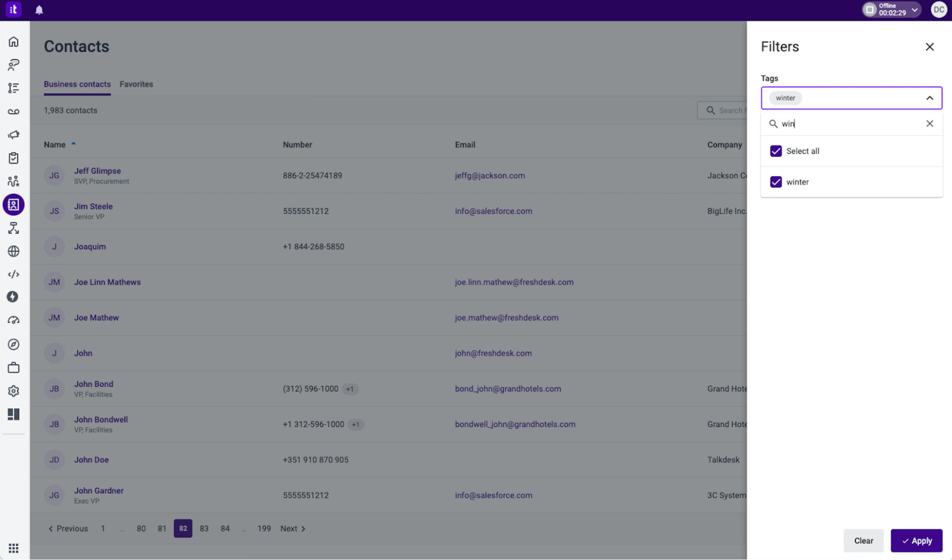952x560 pixels.
Task: Uncheck the Select all checkbox
Action: (776, 151)
